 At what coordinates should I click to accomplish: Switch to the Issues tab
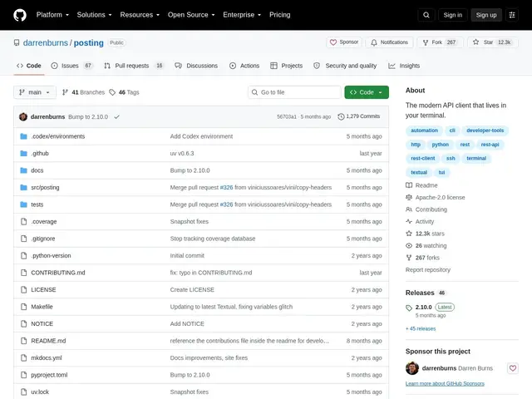[x=72, y=66]
